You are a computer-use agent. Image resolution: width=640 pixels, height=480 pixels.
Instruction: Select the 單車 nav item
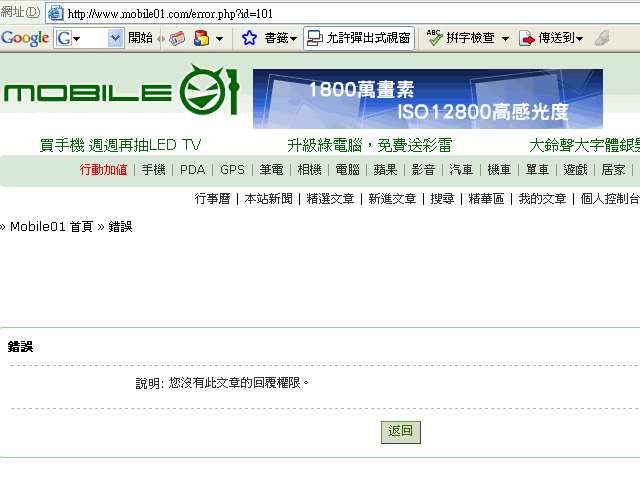click(x=537, y=169)
